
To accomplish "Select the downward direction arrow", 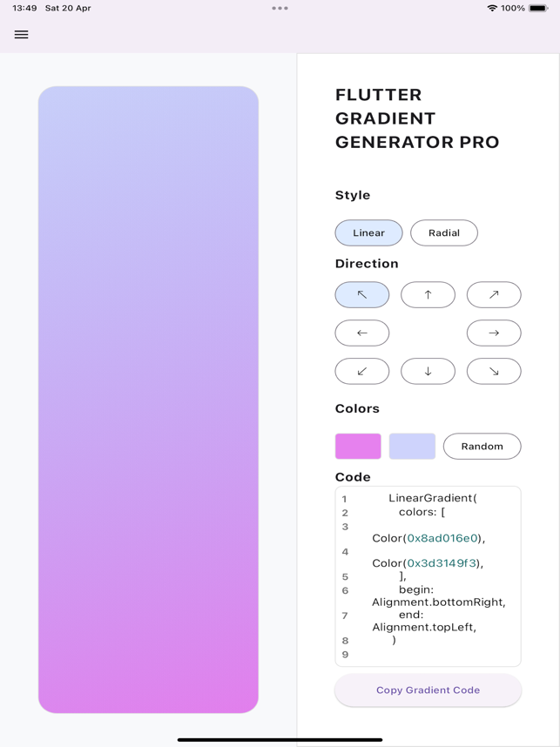I will coord(428,371).
